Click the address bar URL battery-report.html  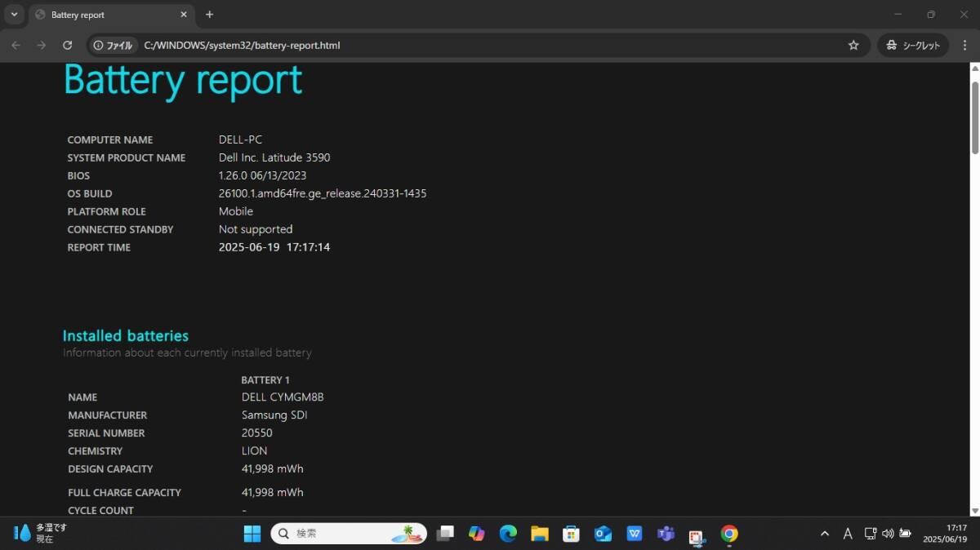242,45
